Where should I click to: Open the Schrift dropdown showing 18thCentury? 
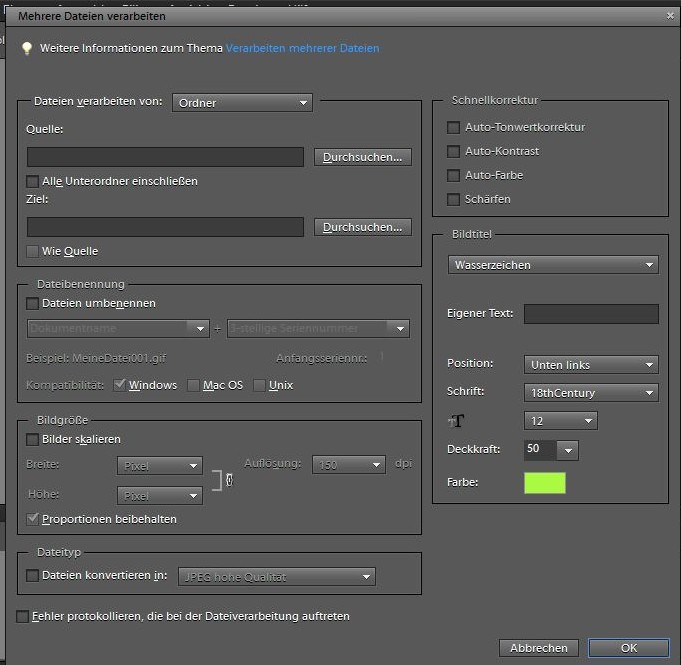tap(590, 392)
